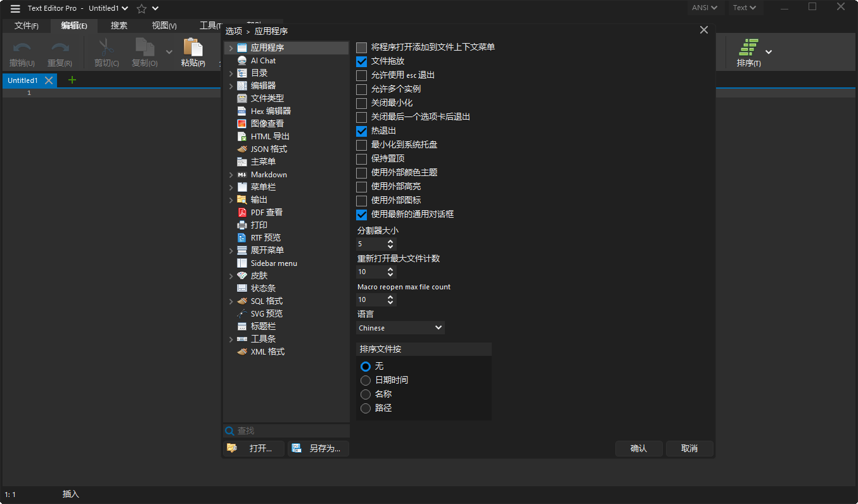The height and width of the screenshot is (504, 858).
Task: Disable the 文件拖放 checkbox
Action: click(x=361, y=61)
